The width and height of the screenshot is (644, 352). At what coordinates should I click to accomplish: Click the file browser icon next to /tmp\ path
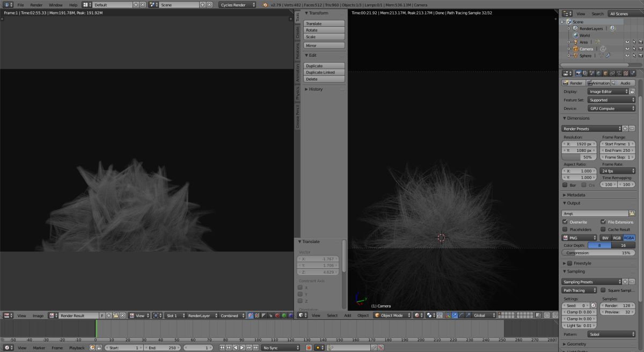tap(632, 214)
